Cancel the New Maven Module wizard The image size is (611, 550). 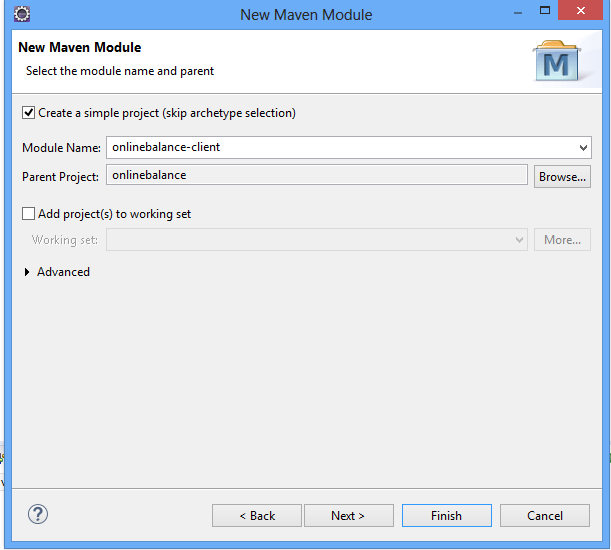coord(545,516)
